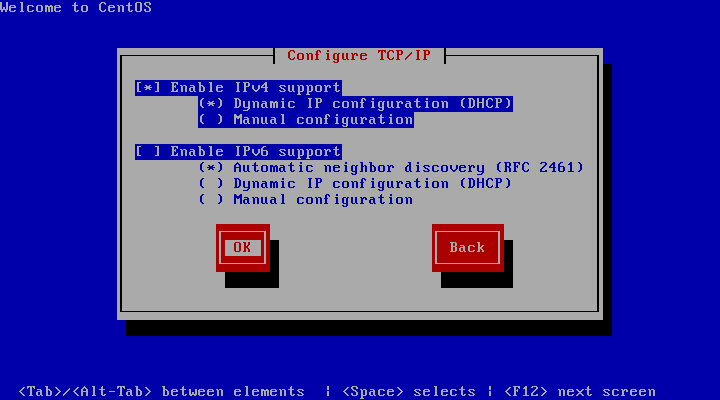Select Automatic neighbor discovery (RFC 2461) radio
720x400 pixels.
coord(391,168)
